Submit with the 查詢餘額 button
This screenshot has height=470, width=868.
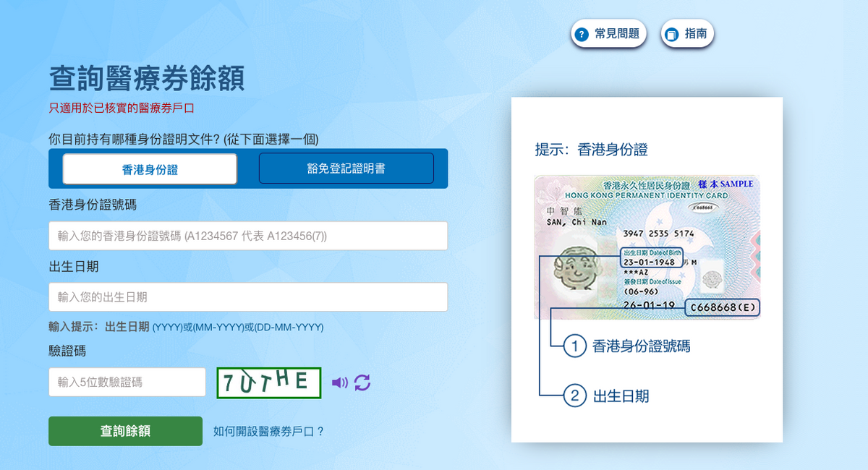pos(125,431)
